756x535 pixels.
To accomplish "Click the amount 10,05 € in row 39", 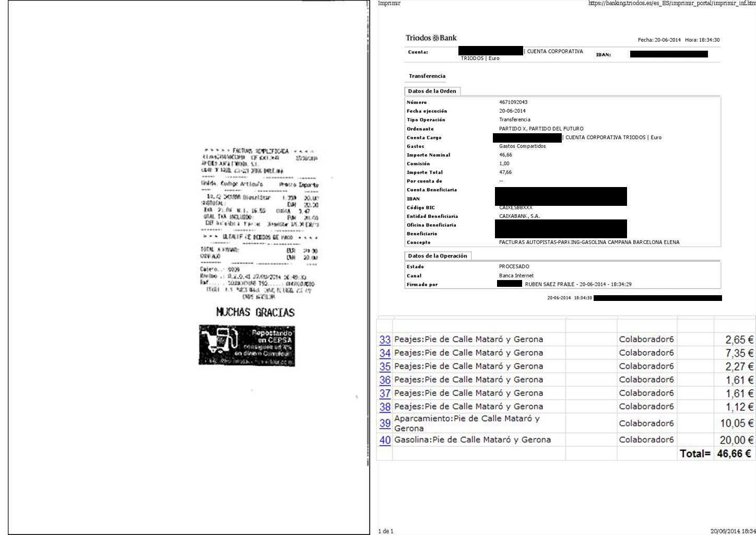I will pyautogui.click(x=737, y=423).
